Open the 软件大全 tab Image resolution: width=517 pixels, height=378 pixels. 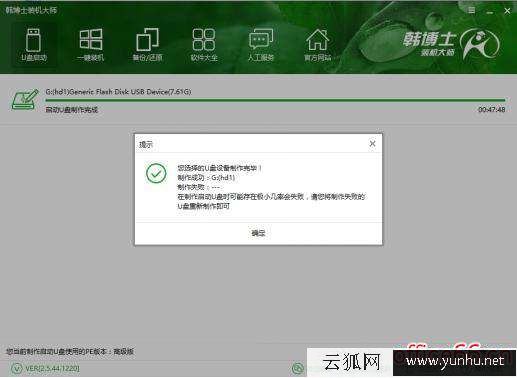point(204,45)
